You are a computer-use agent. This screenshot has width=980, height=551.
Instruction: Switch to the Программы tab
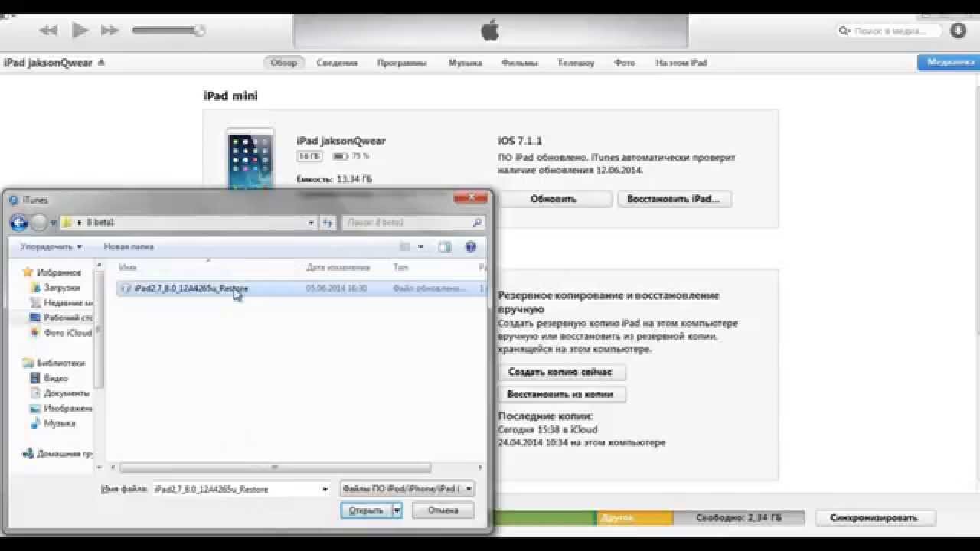401,63
